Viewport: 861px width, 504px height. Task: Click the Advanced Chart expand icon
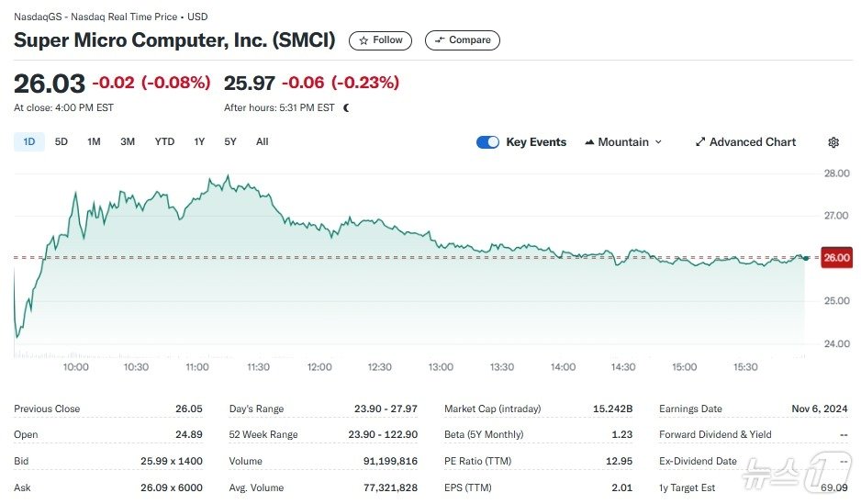coord(700,142)
